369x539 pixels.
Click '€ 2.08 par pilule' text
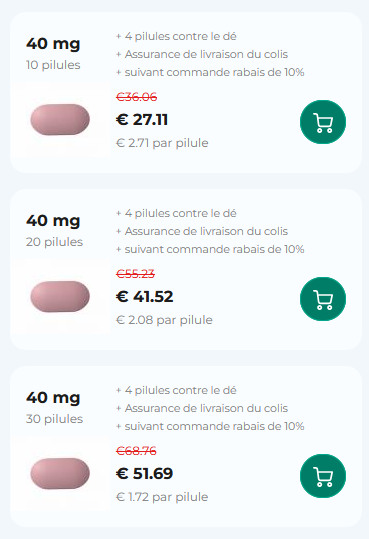164,320
